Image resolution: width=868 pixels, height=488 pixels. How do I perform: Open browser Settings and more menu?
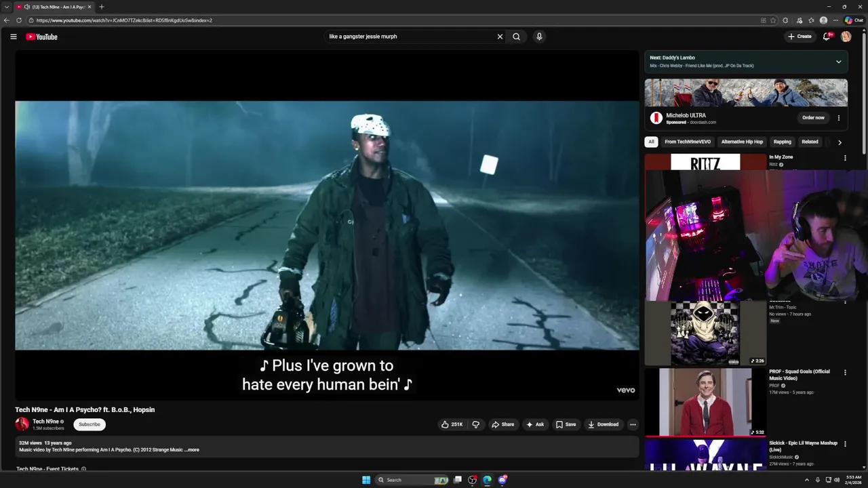835,20
